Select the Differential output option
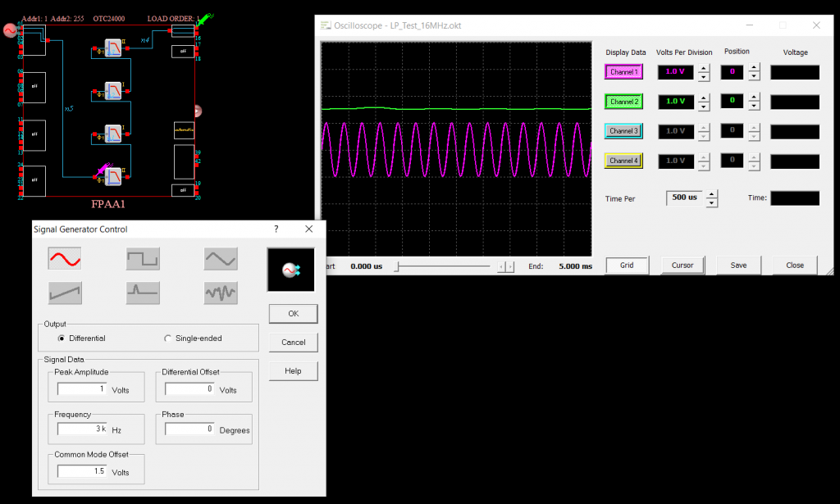 coord(62,338)
